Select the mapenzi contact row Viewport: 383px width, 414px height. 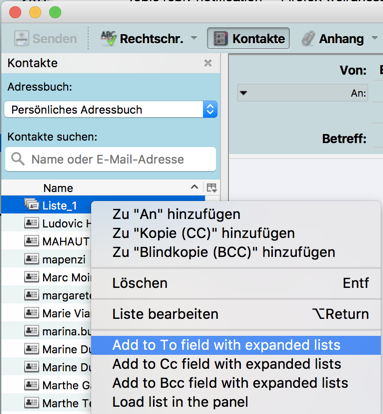47,259
